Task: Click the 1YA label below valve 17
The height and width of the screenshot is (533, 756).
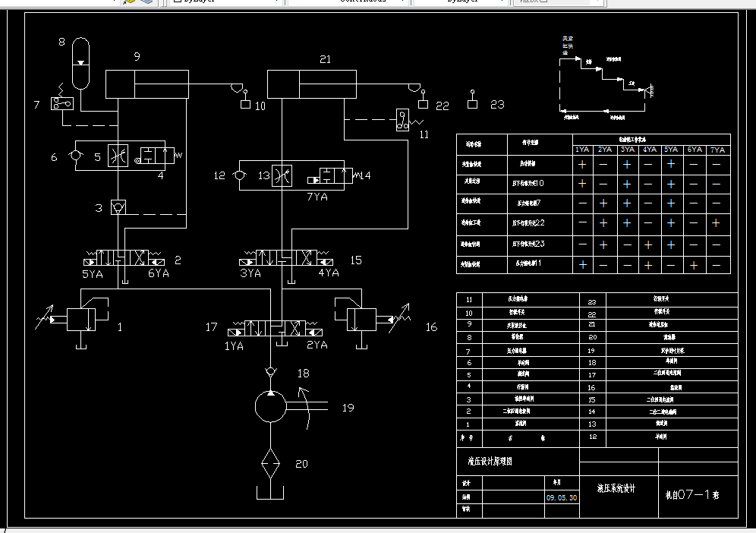Action: 234,346
